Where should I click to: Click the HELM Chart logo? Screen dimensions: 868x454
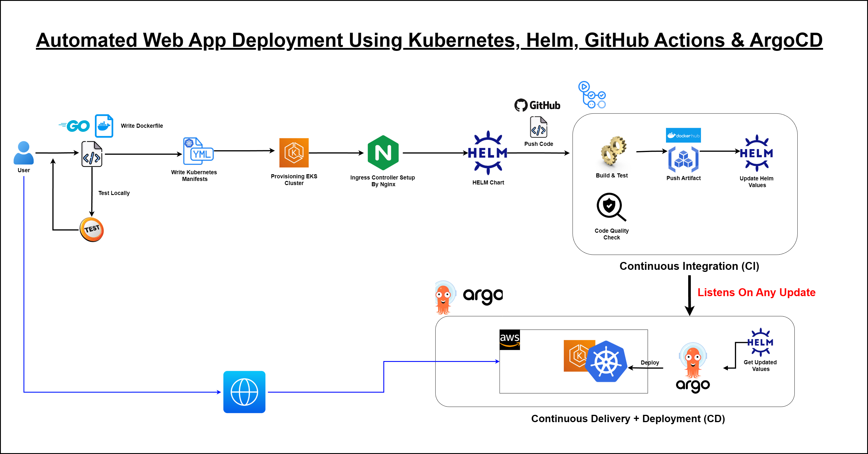(x=488, y=153)
